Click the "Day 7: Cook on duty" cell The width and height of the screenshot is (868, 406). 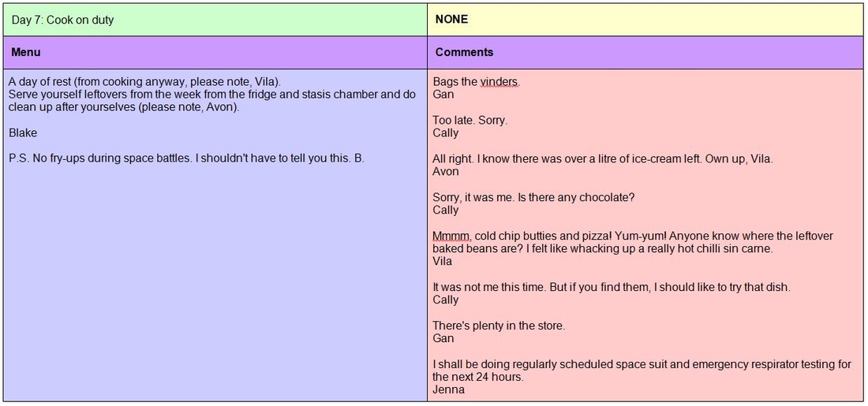[x=62, y=20]
